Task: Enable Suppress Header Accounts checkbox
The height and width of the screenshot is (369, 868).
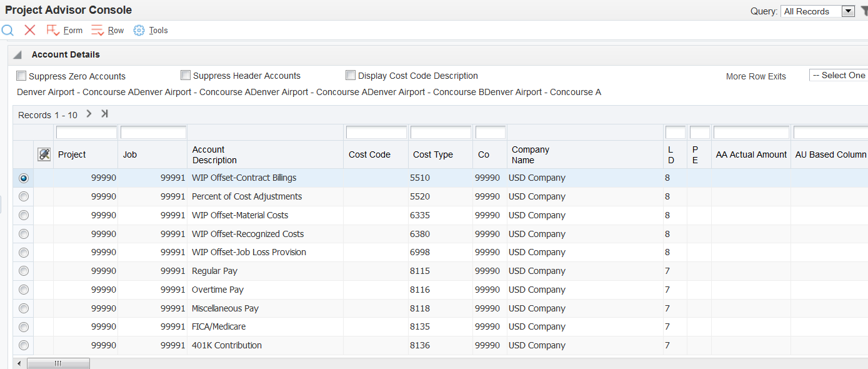Action: (186, 75)
